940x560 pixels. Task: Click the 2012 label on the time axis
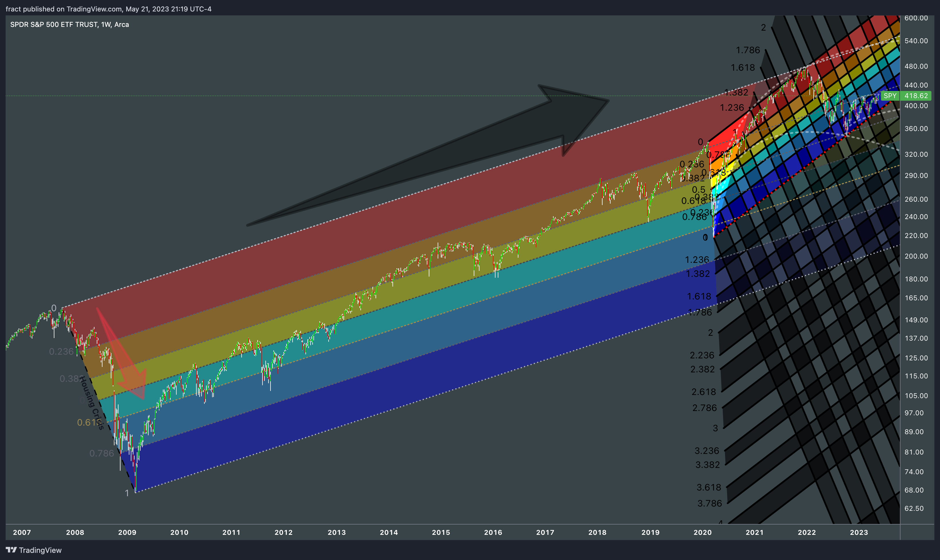click(284, 533)
